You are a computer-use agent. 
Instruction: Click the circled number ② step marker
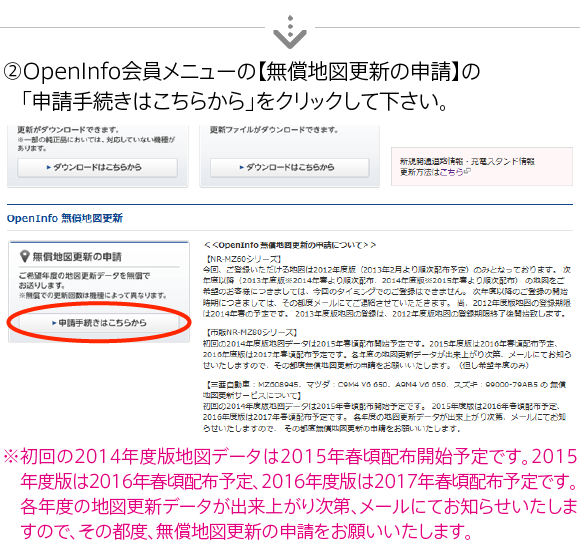(13, 71)
